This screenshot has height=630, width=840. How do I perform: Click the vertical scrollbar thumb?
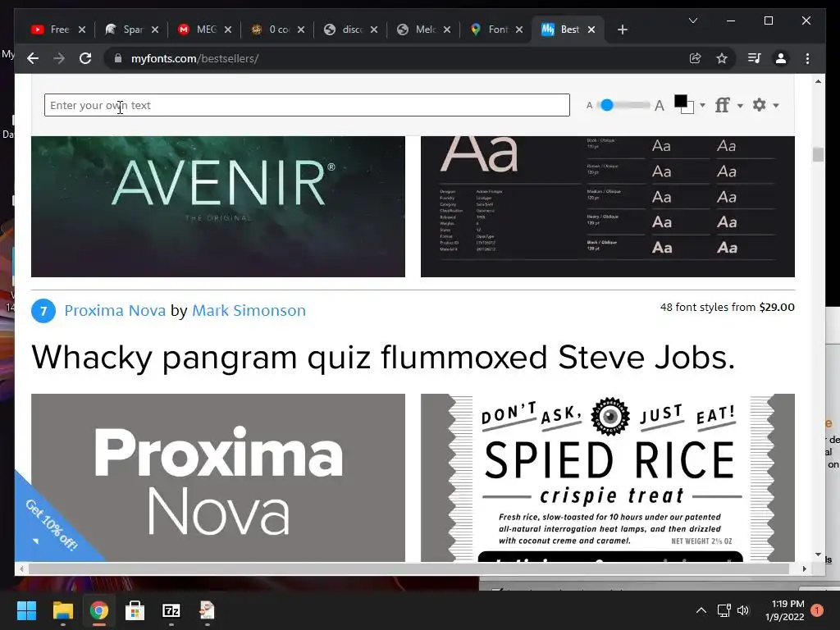[x=818, y=154]
